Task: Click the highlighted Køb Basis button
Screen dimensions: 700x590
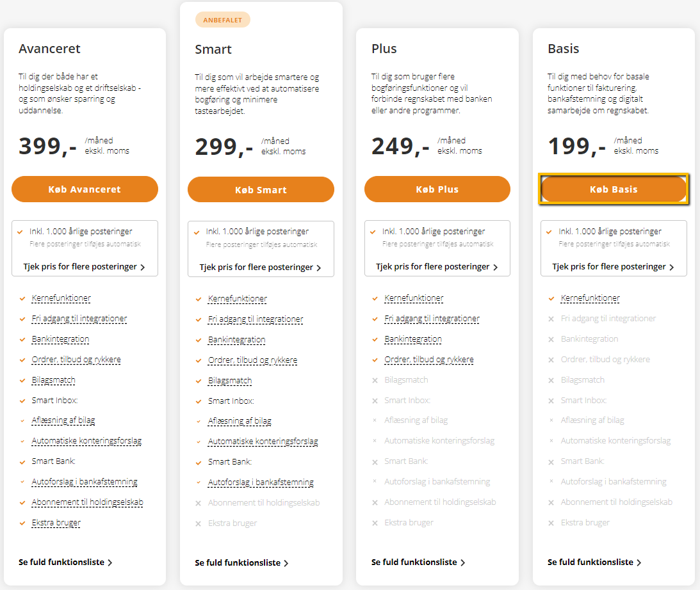Action: click(x=614, y=189)
